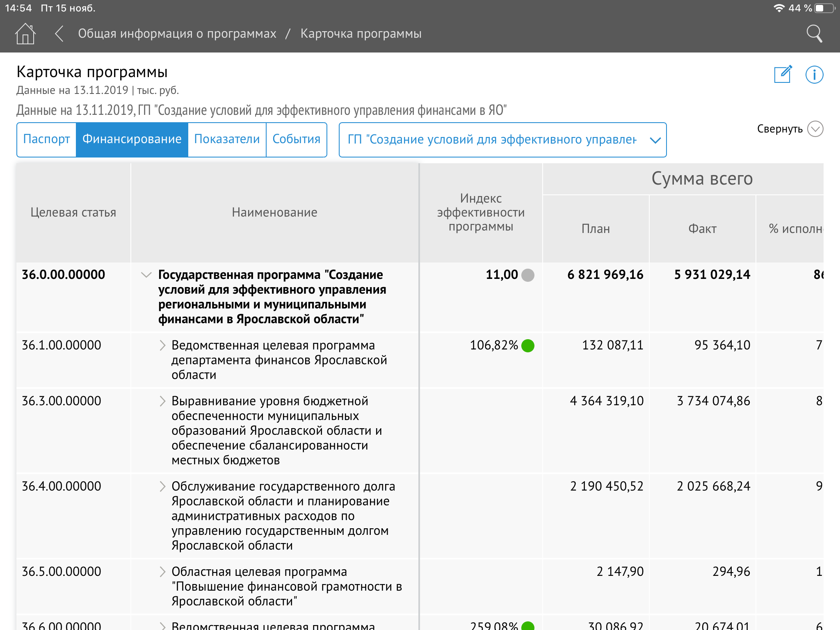Open search with the magnifier icon

pyautogui.click(x=814, y=34)
